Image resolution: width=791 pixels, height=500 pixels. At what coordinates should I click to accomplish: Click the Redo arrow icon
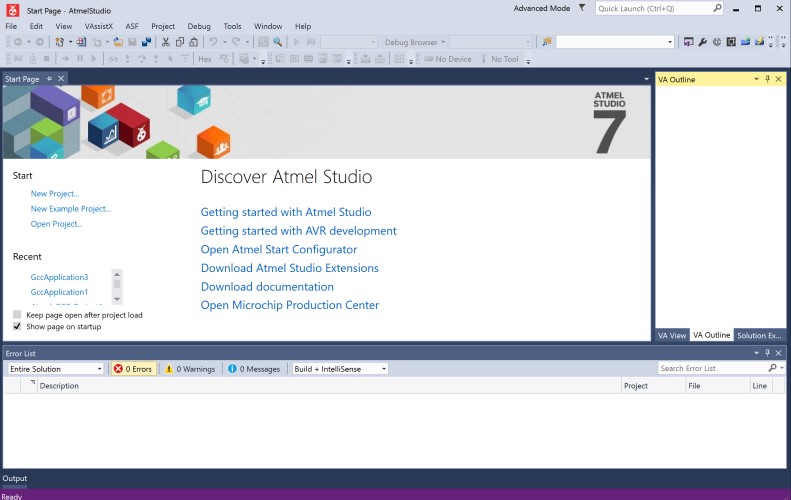pyautogui.click(x=236, y=42)
